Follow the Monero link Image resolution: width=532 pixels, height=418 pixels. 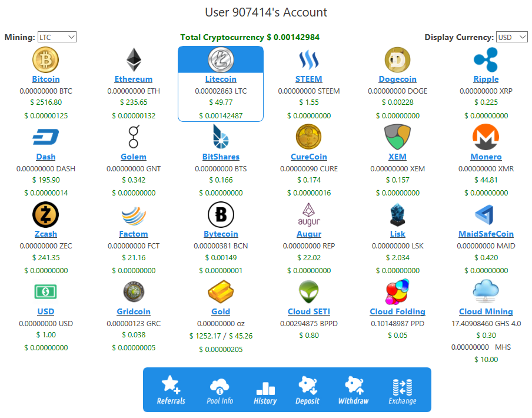(486, 157)
